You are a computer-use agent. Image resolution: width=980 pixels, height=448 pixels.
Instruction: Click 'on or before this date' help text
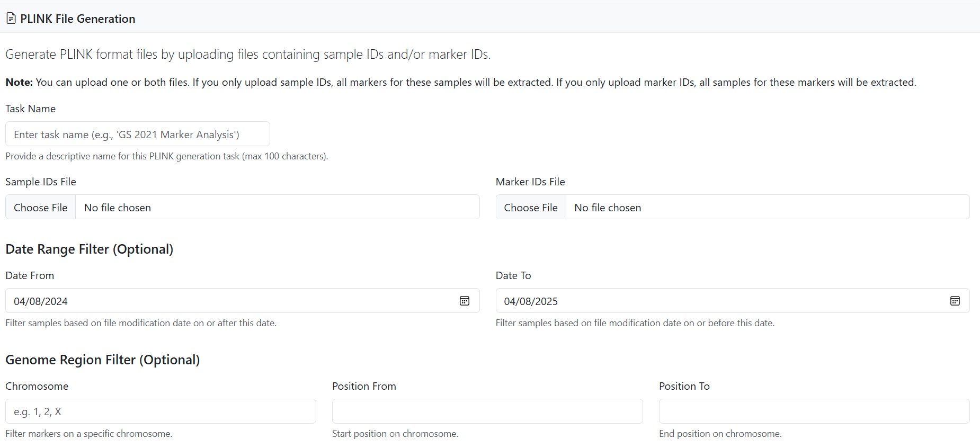pos(635,323)
